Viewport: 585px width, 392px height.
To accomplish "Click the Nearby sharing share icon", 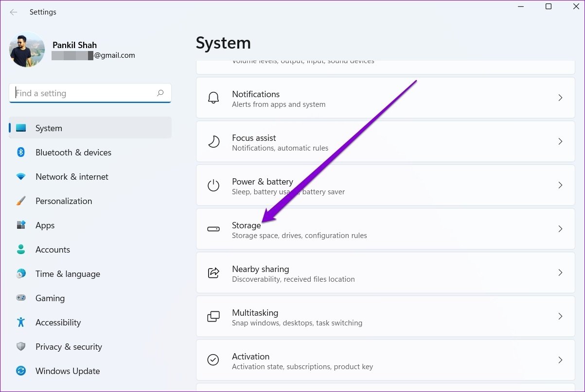I will click(213, 273).
